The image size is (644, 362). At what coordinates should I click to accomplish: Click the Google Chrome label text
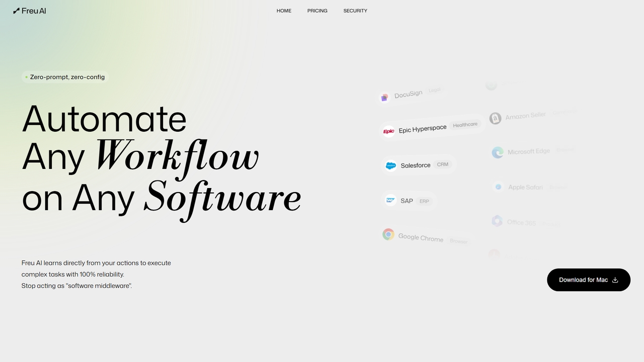(x=421, y=237)
